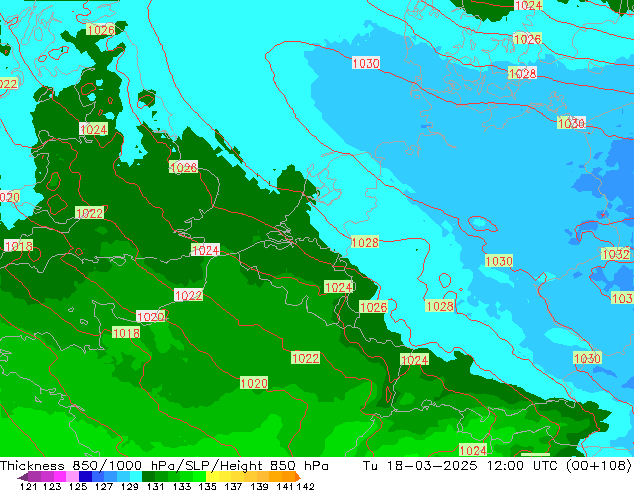The height and width of the screenshot is (490, 634).
Task: Click the 1018 isobar label with white background
Action: [x=19, y=246]
